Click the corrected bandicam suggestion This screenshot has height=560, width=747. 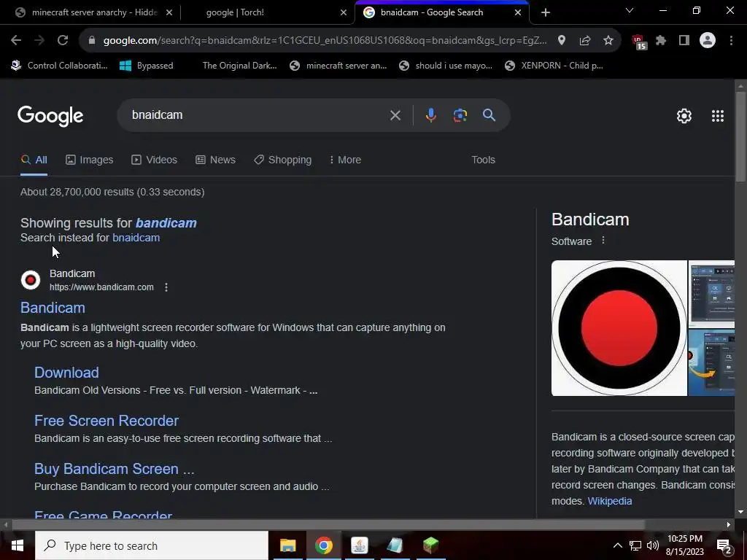pos(166,223)
